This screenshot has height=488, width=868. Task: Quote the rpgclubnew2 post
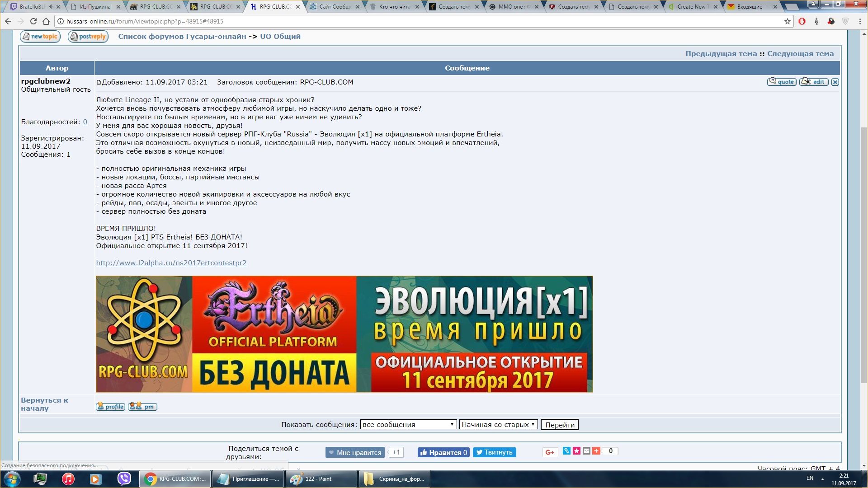(x=782, y=82)
